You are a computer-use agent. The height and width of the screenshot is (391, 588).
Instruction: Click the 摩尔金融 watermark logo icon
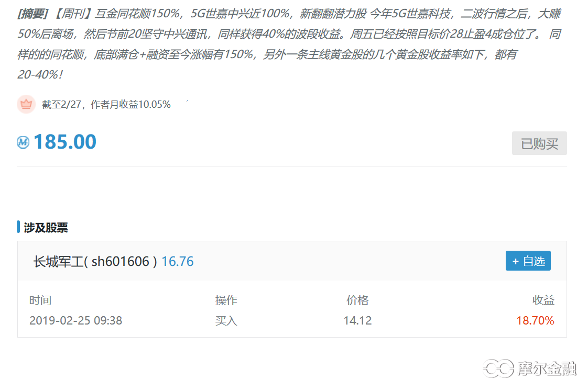[498, 368]
